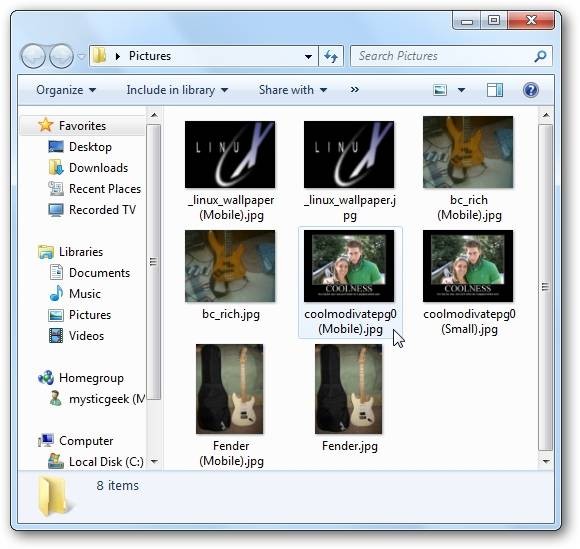Open the address bar history dropdown

(308, 57)
